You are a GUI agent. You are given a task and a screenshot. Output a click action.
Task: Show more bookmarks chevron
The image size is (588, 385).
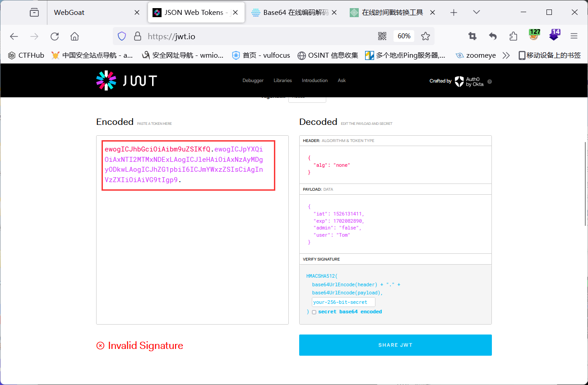click(x=506, y=55)
